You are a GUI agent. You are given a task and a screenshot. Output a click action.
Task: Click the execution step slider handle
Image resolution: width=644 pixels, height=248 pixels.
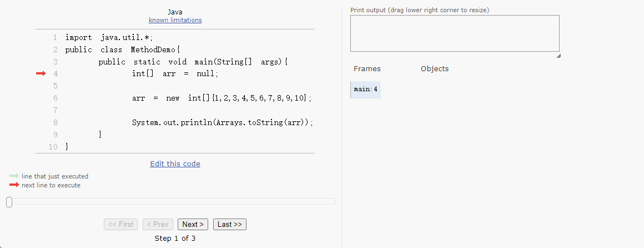click(9, 202)
